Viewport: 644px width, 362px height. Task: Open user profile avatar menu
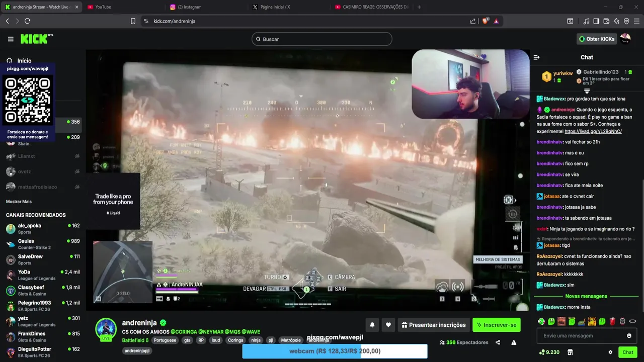tap(625, 39)
